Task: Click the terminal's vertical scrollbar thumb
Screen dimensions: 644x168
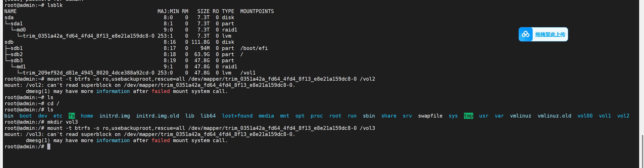Action: pyautogui.click(x=642, y=151)
